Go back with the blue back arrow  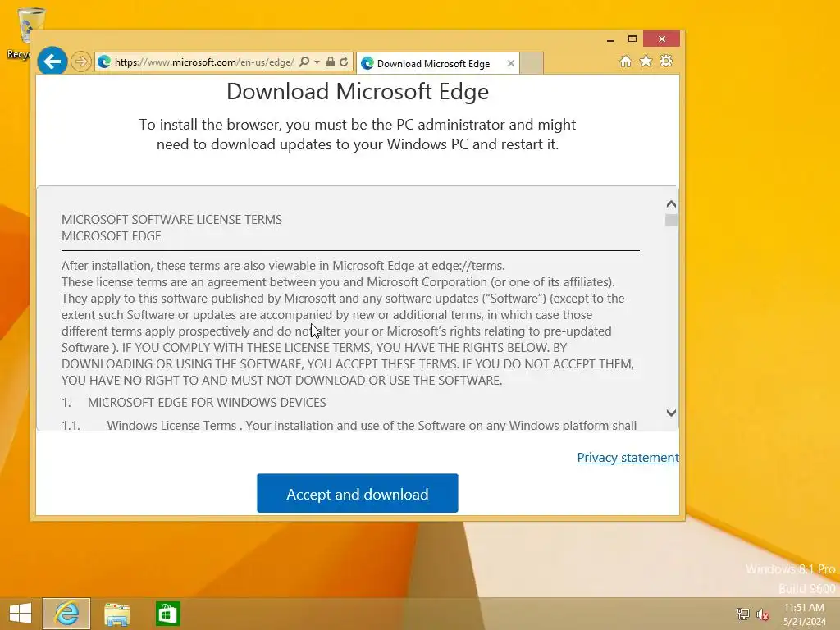[52, 62]
